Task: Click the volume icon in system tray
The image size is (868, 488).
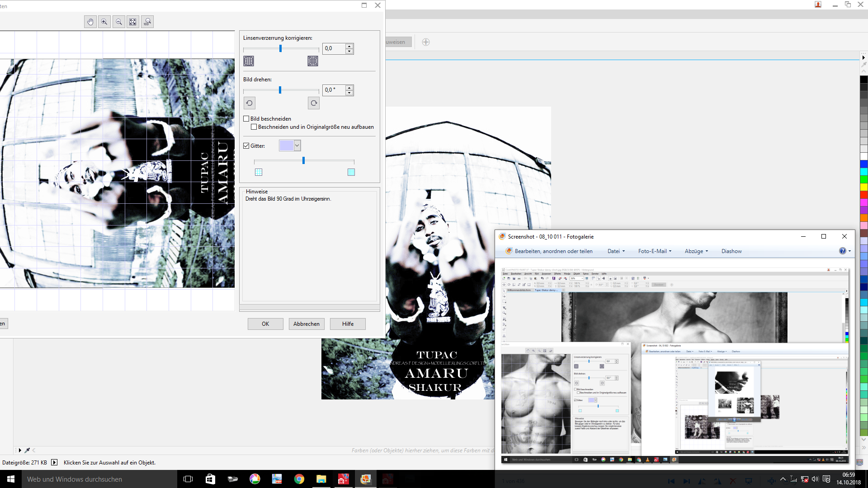Action: point(815,479)
